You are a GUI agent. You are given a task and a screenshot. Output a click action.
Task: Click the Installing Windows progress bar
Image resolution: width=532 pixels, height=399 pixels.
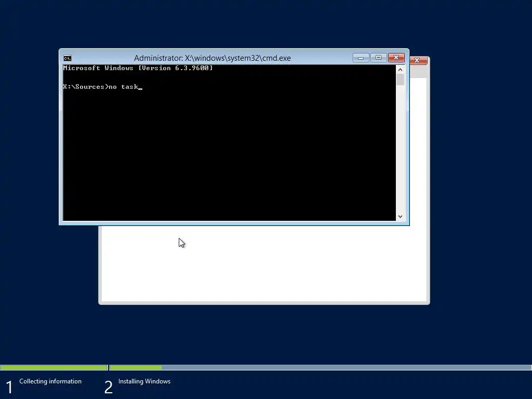321,367
